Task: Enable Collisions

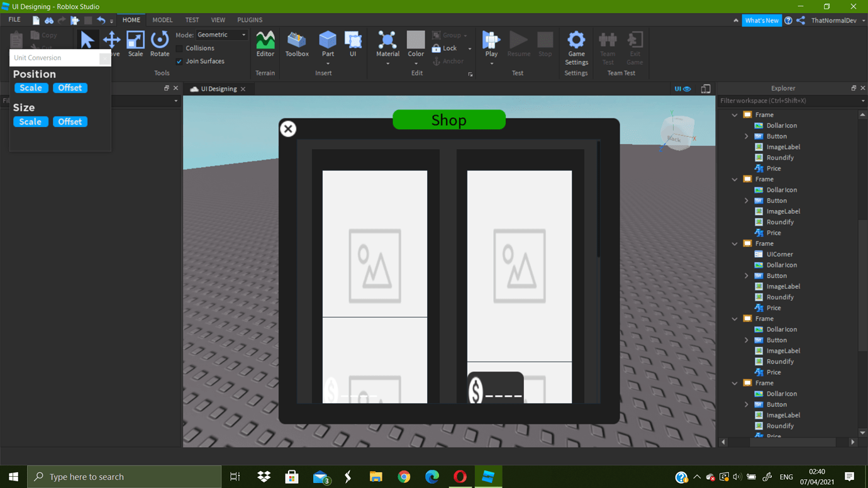Action: 179,48
